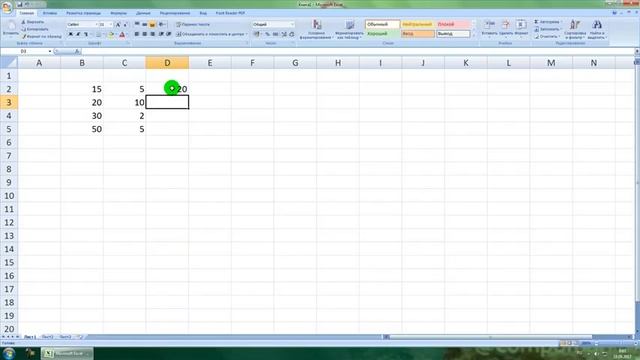Open Найти и выделить binoculars

tap(597, 29)
